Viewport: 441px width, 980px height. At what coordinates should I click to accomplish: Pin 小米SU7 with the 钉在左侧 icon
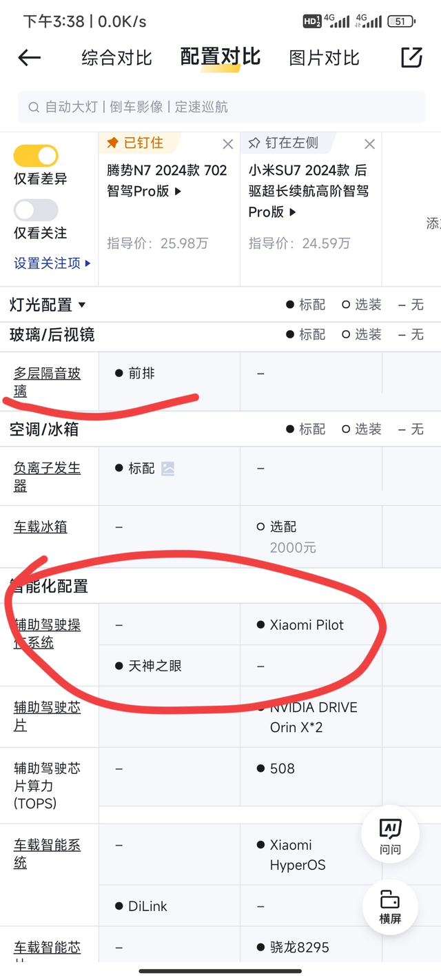[x=254, y=143]
